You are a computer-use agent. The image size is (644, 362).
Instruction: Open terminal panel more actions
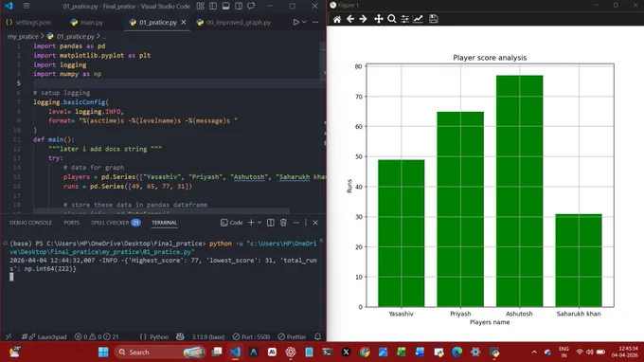296,223
